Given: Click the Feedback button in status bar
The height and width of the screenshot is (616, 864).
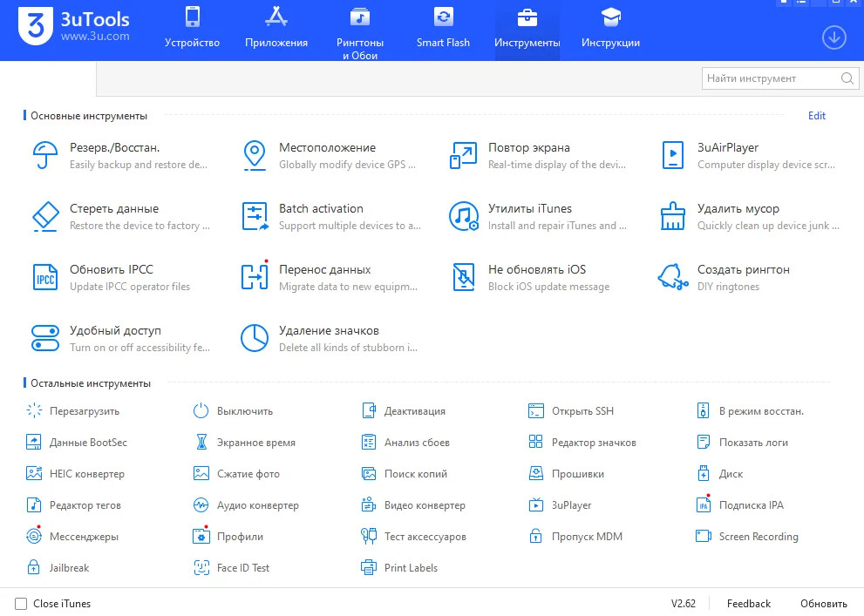Looking at the screenshot, I should (748, 603).
